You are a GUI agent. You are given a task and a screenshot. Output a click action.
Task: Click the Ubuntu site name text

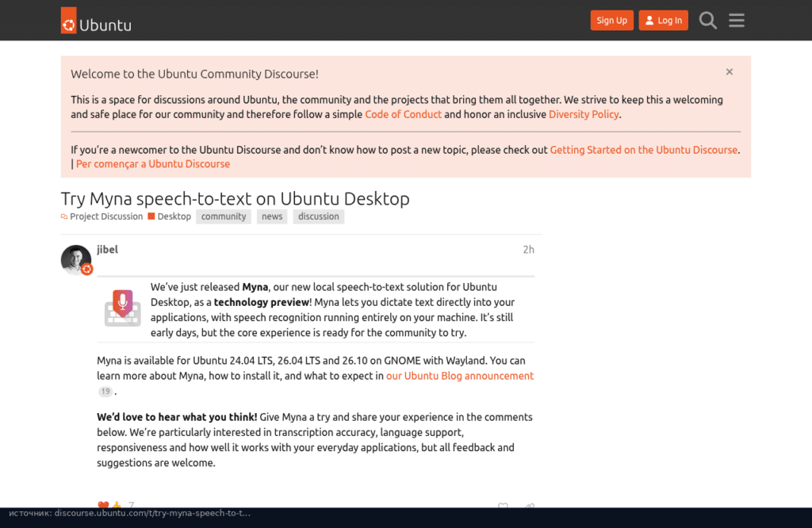point(105,25)
